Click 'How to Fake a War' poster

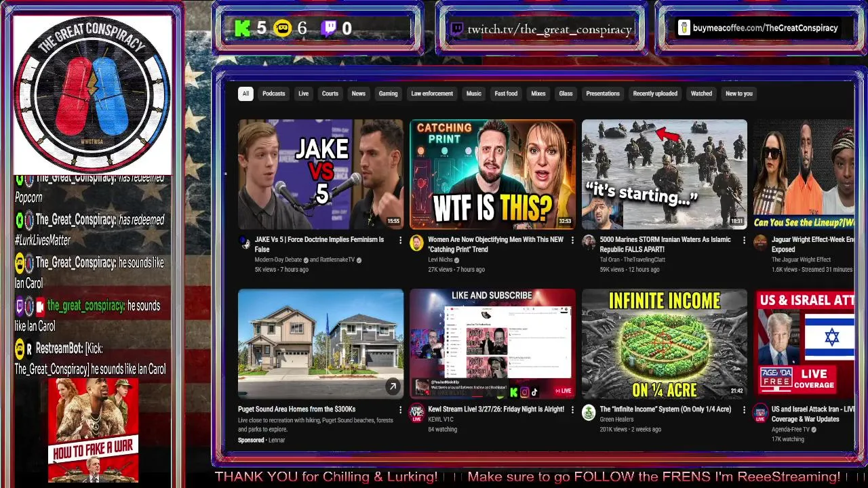(94, 430)
